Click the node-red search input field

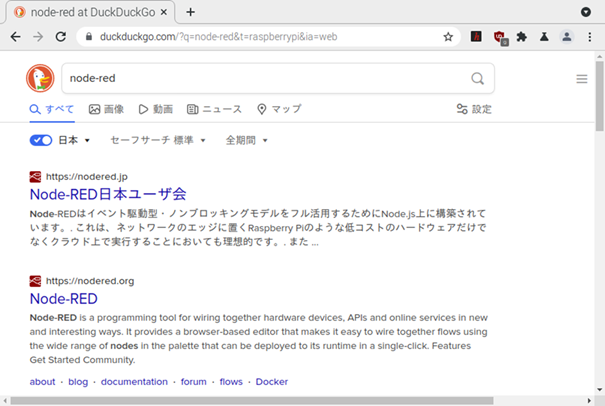click(260, 79)
